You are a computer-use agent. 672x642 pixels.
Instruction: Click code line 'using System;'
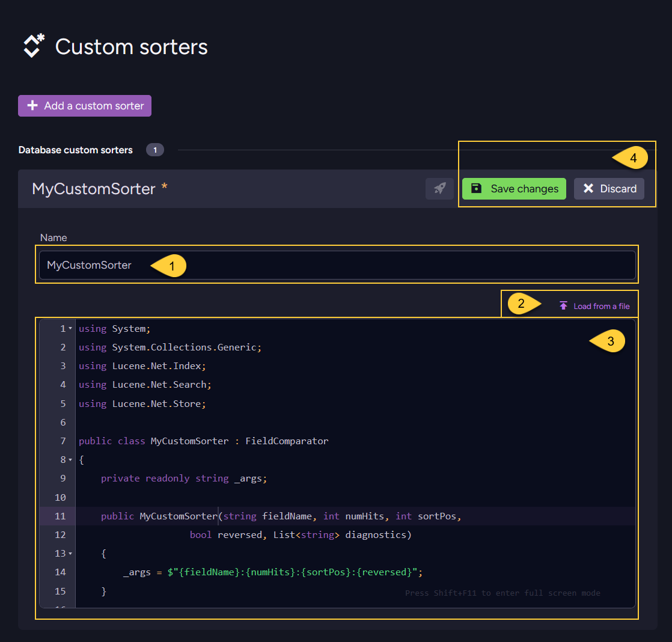(114, 329)
